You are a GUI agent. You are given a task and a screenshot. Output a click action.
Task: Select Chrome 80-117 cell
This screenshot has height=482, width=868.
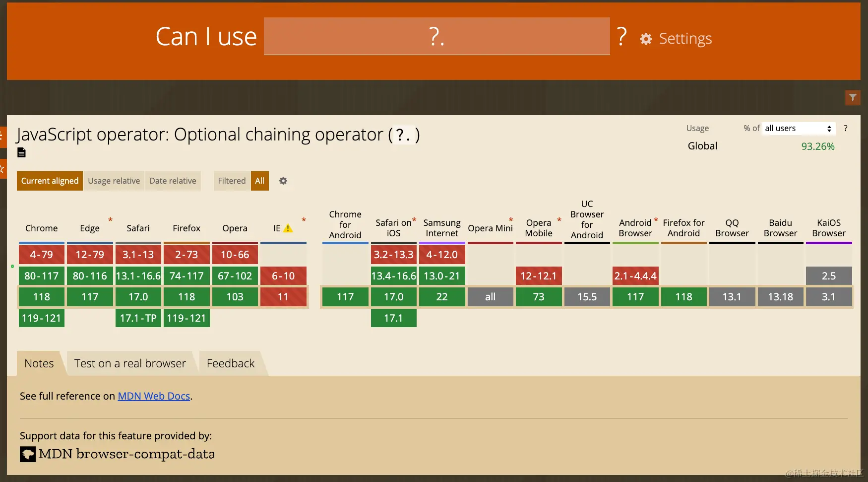point(42,276)
